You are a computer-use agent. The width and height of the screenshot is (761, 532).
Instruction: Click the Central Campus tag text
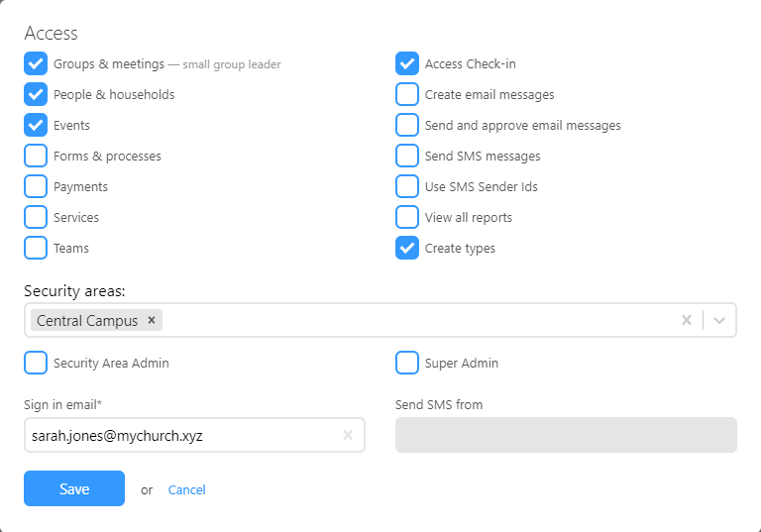[87, 320]
